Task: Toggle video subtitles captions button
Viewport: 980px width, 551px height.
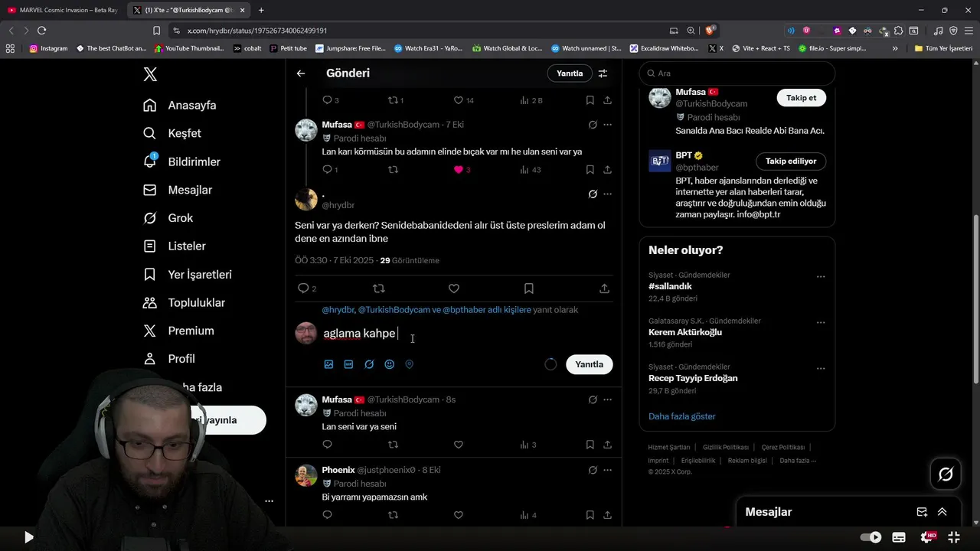Action: 899,537
